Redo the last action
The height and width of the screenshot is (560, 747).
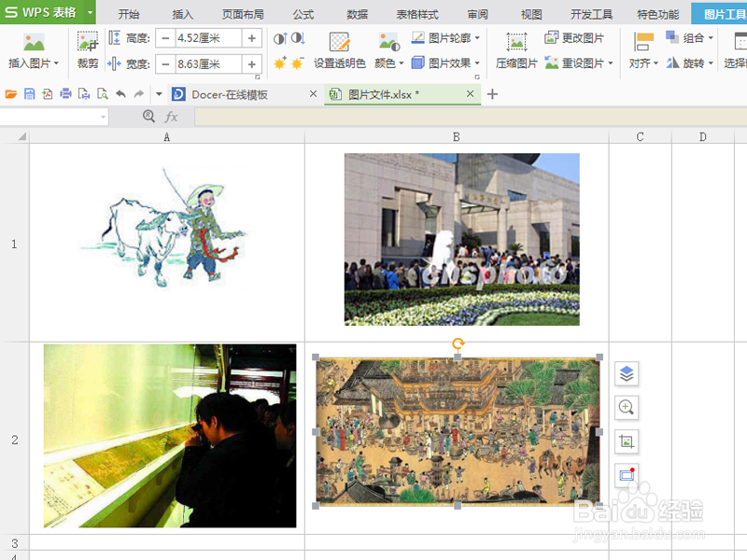tap(138, 94)
